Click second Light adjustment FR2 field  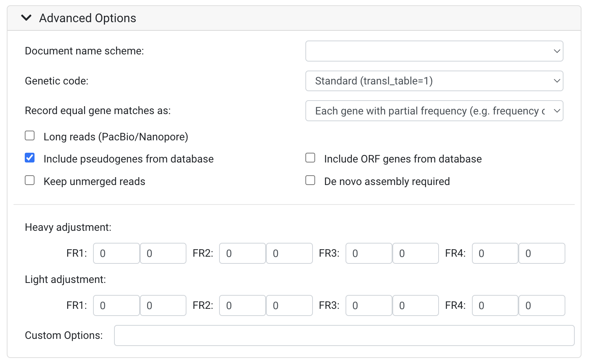[x=289, y=305]
